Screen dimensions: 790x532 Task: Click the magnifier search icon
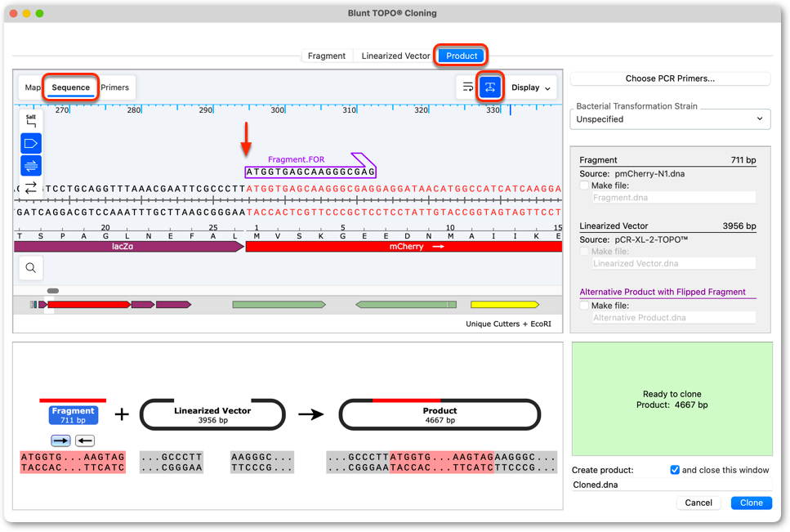tap(31, 267)
